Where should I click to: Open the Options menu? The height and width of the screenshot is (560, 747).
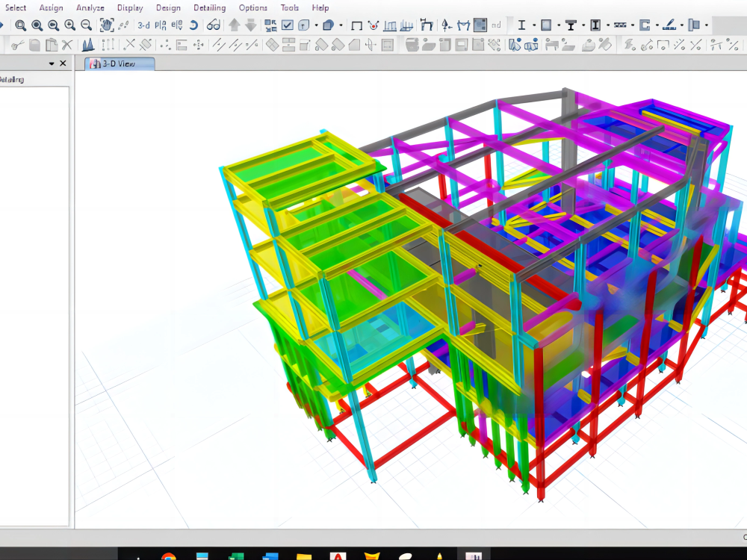253,7
